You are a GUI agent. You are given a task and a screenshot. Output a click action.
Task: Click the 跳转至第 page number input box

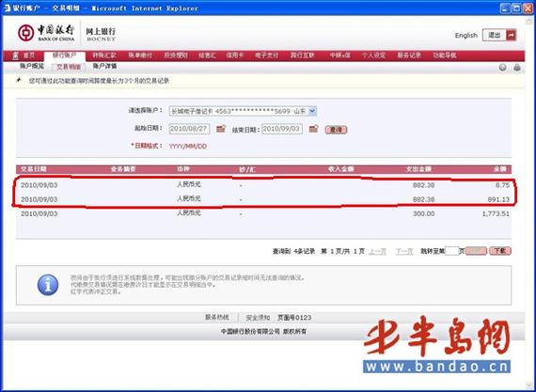451,251
